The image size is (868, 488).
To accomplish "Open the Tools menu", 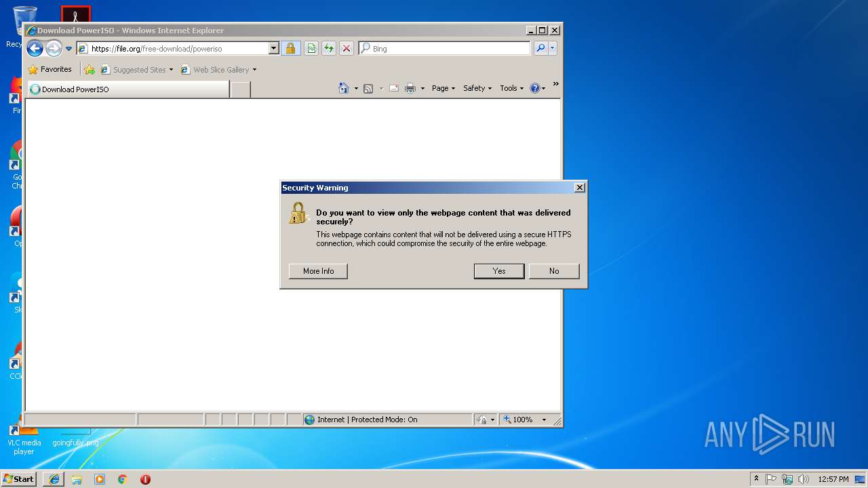I will coord(512,88).
